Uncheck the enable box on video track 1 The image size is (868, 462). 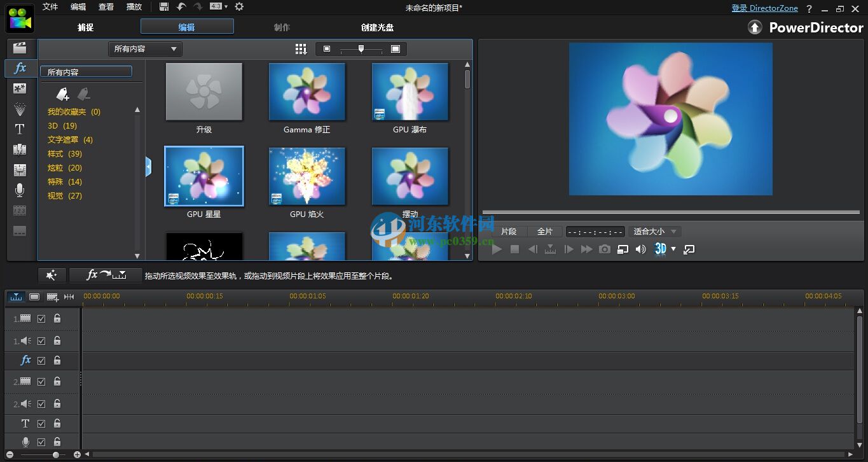(41, 318)
